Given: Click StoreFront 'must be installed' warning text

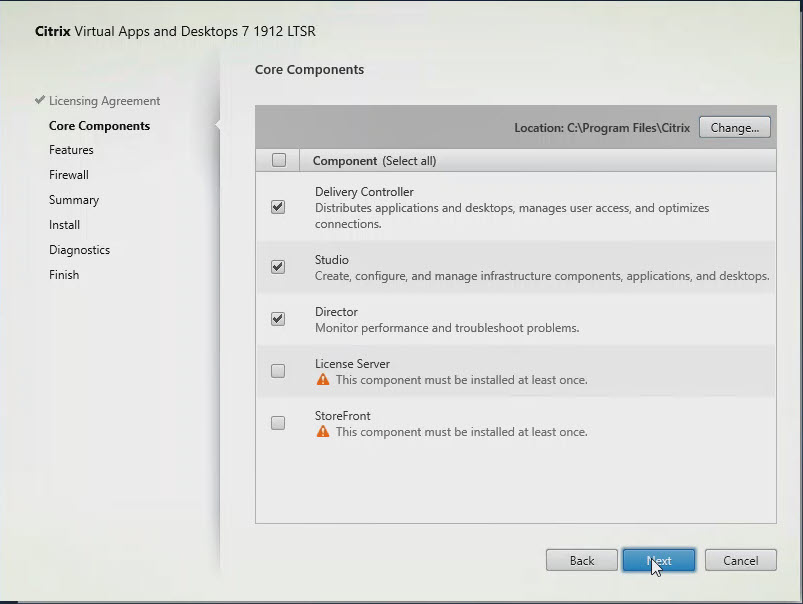Looking at the screenshot, I should coord(461,432).
